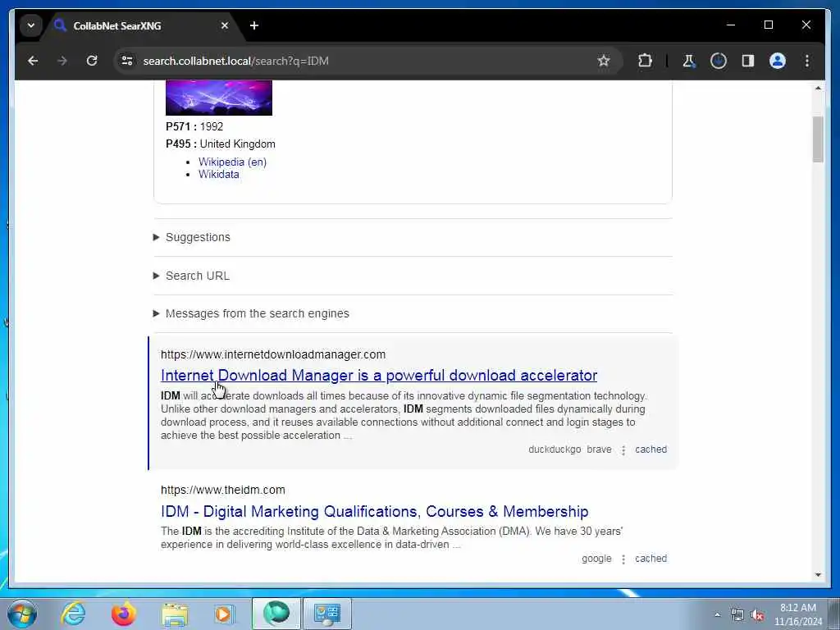Open the Extensions puzzle icon
The height and width of the screenshot is (630, 840).
(x=645, y=61)
